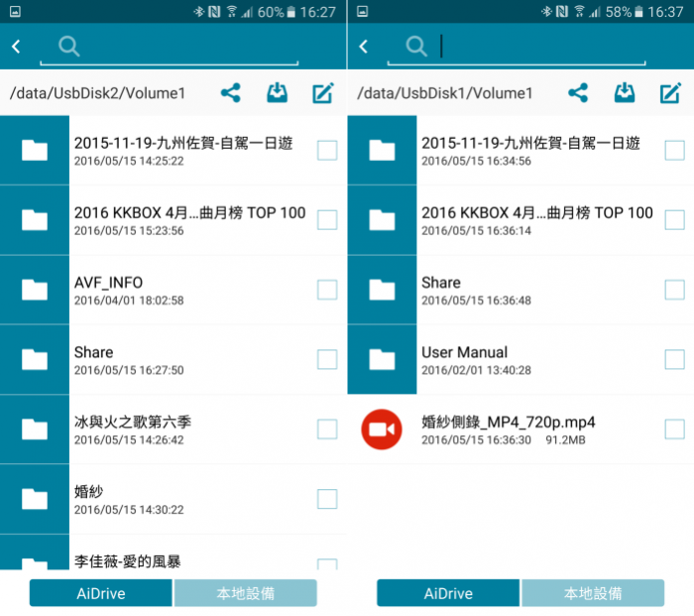The image size is (694, 616).
Task: Switch to the AiDrive tab on the right screen
Action: click(x=448, y=593)
